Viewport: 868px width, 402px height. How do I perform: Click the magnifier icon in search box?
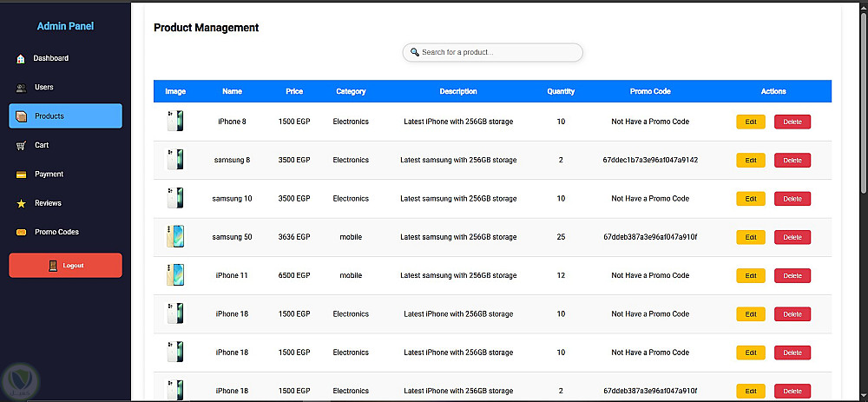(415, 52)
